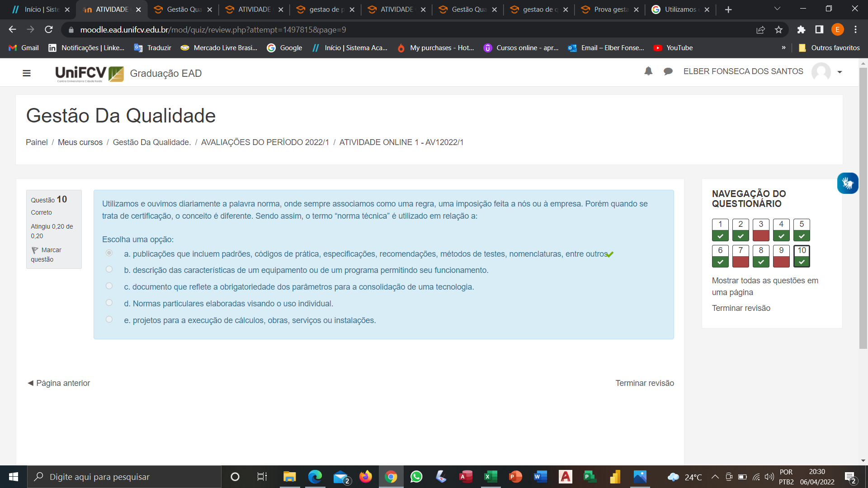Click Terminar revisão to finish review
This screenshot has height=488, width=868.
(644, 383)
